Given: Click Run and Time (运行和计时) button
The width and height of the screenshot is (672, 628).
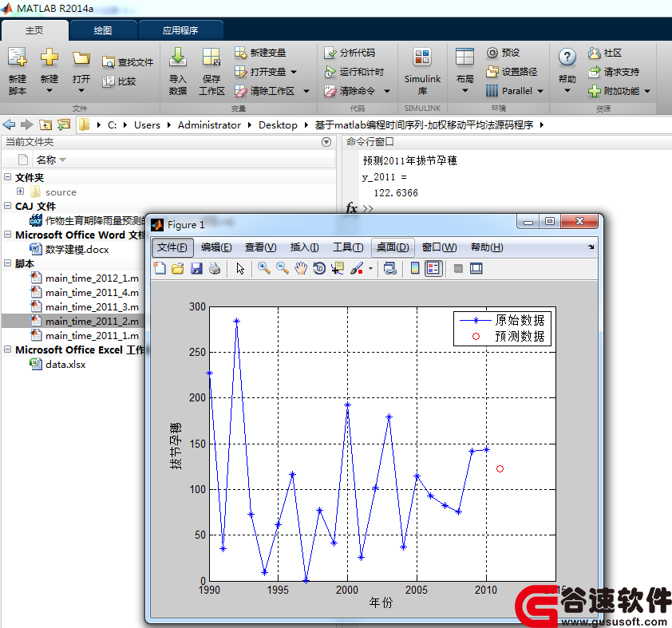Looking at the screenshot, I should (354, 72).
